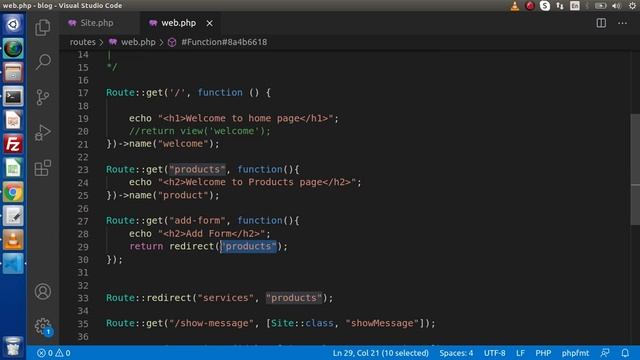Screen dimensions: 640x360
Task: Open Skype indicator in top panel
Action: coord(544,6)
